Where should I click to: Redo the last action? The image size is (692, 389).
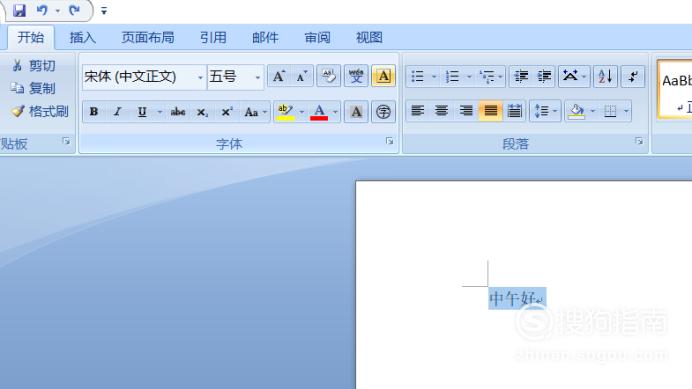(74, 10)
